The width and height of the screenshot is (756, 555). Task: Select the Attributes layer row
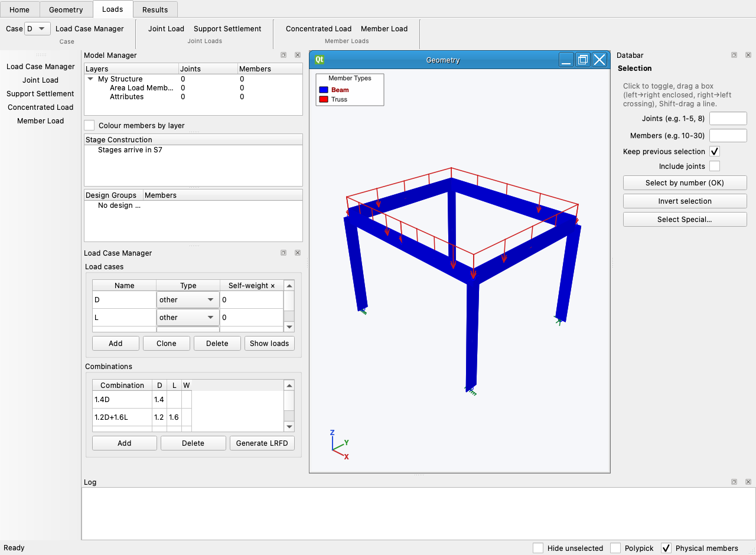(193, 96)
